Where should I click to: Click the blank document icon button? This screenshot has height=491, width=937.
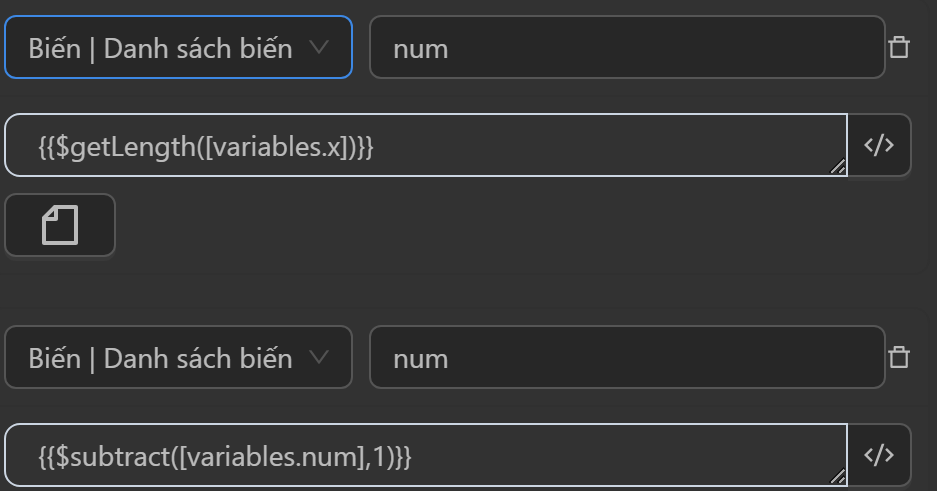[60, 225]
